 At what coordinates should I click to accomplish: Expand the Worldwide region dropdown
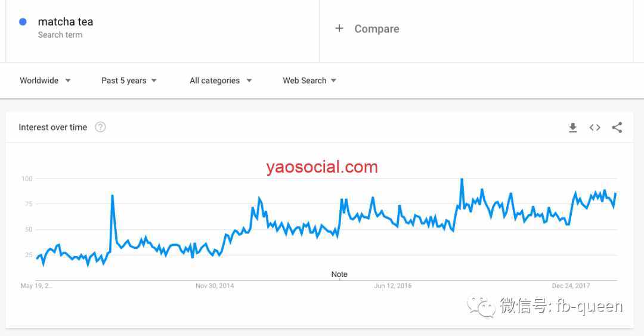coord(45,81)
